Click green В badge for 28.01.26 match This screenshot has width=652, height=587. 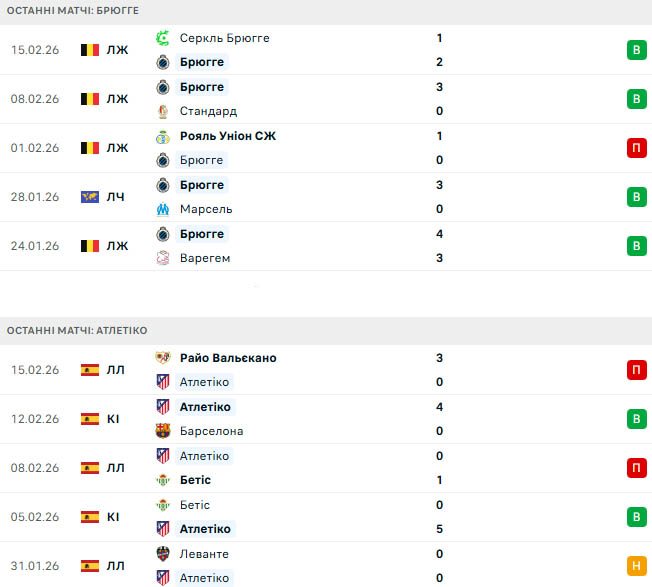636,197
